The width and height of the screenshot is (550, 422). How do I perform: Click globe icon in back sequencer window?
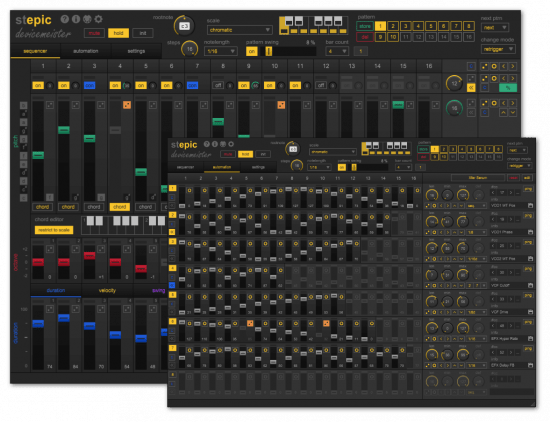tap(87, 19)
